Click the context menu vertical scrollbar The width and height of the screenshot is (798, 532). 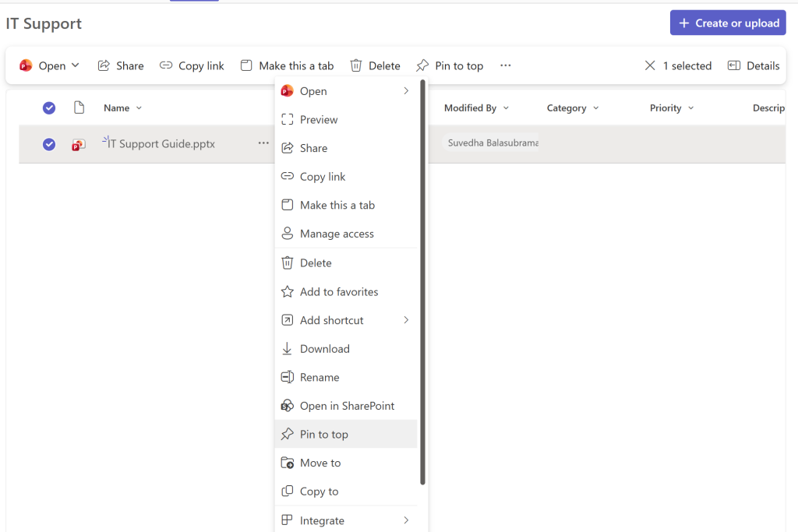422,282
